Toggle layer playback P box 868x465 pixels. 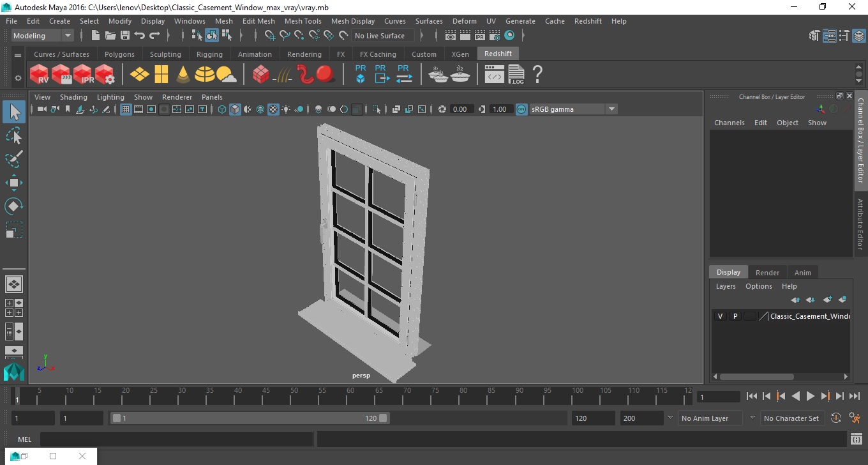click(x=735, y=316)
